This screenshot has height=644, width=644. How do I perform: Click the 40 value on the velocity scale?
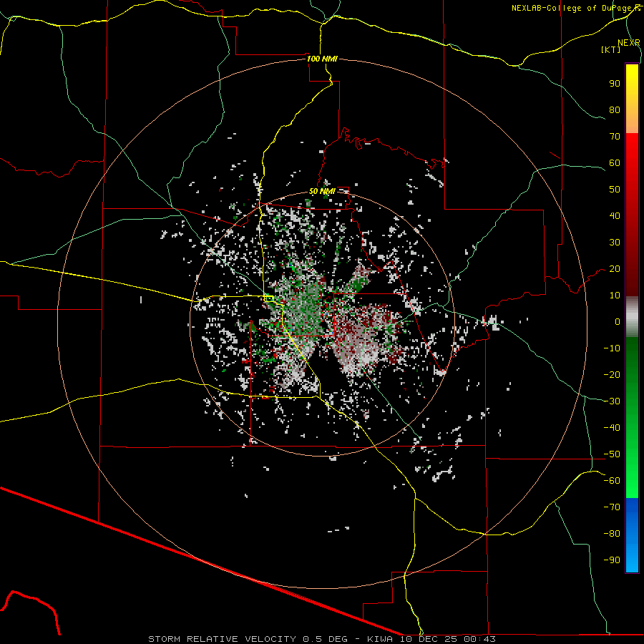tap(615, 216)
